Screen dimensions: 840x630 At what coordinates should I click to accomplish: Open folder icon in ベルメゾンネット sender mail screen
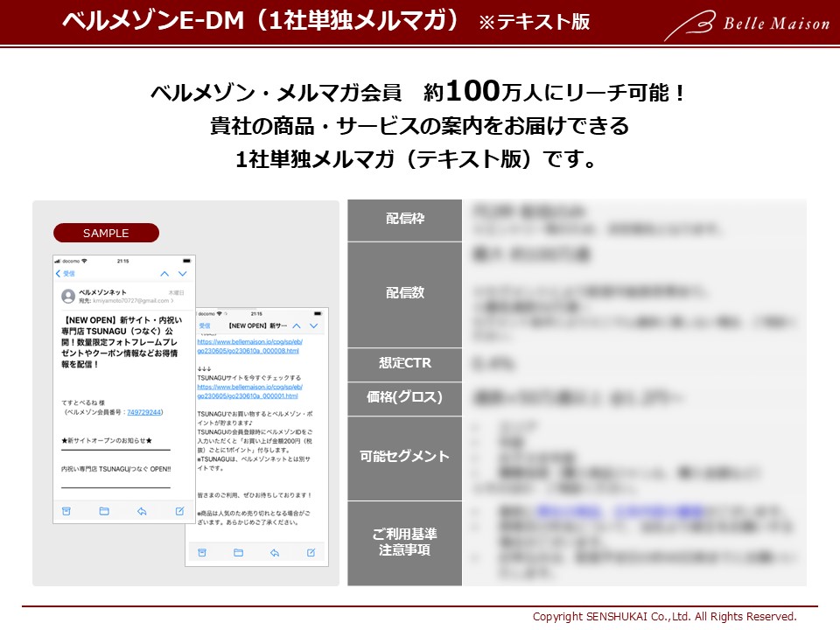tap(104, 511)
